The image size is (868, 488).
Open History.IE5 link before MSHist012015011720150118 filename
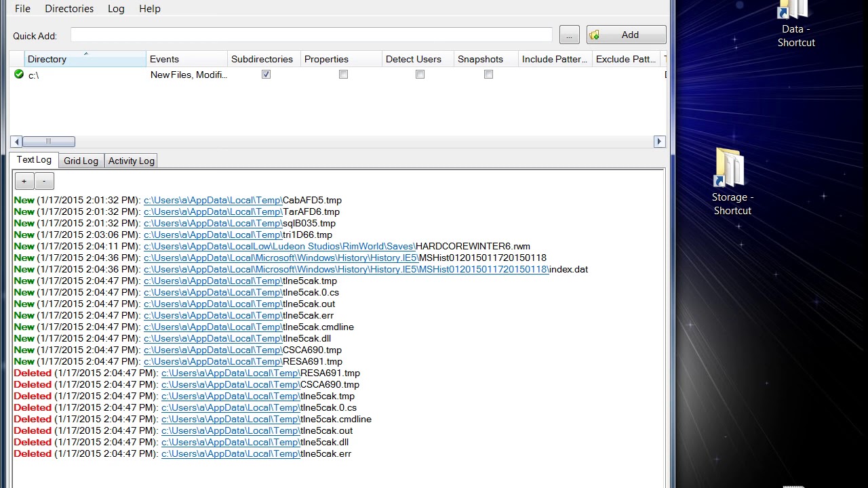coord(281,258)
